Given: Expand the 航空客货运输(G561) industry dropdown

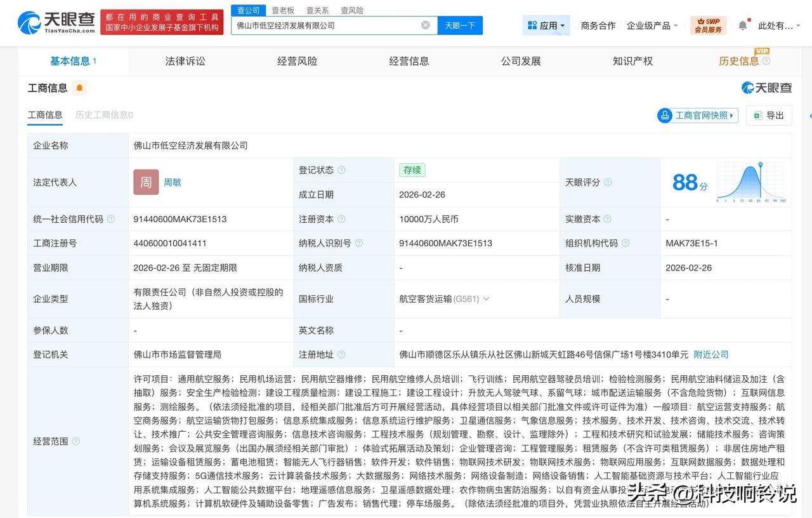Looking at the screenshot, I should [x=487, y=298].
